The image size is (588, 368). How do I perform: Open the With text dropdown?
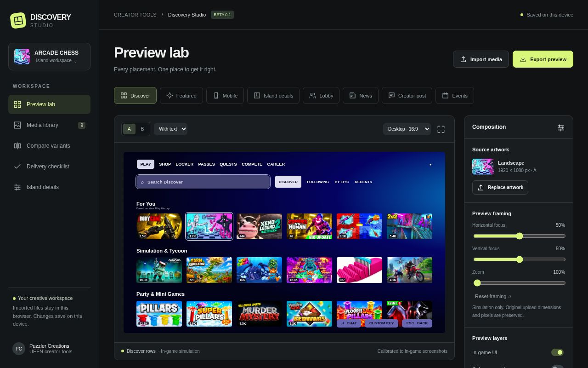pyautogui.click(x=170, y=129)
